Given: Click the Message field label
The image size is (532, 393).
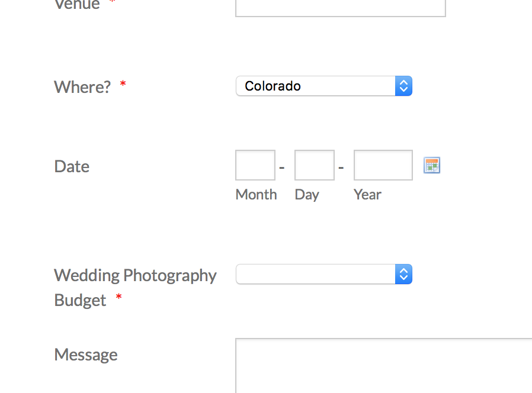Looking at the screenshot, I should tap(86, 355).
